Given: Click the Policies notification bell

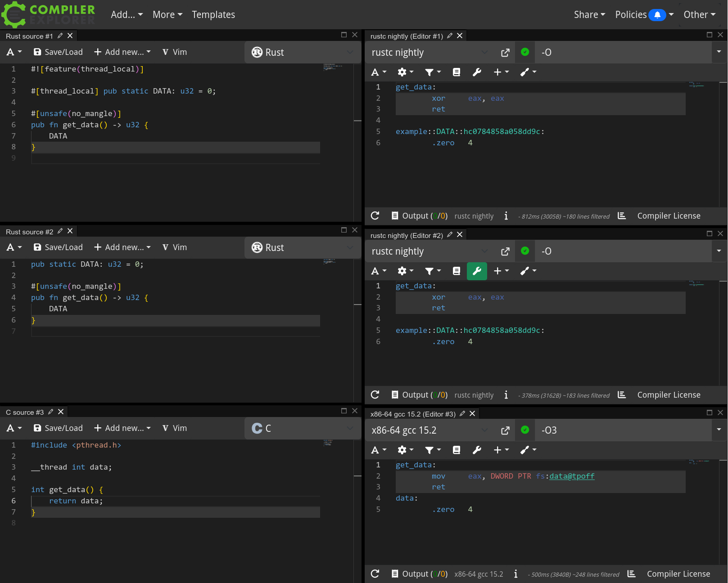Looking at the screenshot, I should [657, 15].
